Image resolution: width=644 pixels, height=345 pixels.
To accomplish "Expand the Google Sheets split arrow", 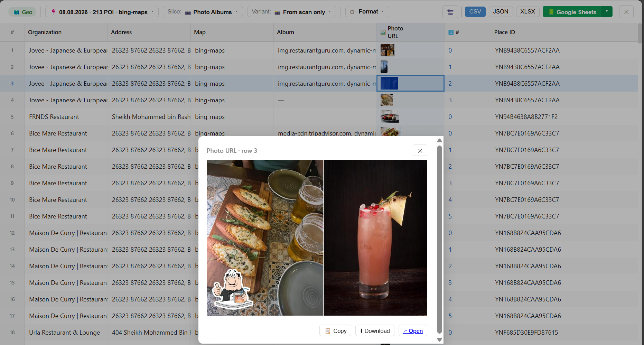I will click(607, 12).
